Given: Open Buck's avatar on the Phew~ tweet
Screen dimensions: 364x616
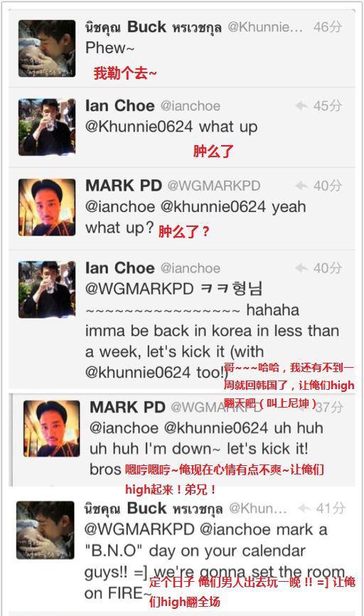Looking at the screenshot, I should click(47, 48).
